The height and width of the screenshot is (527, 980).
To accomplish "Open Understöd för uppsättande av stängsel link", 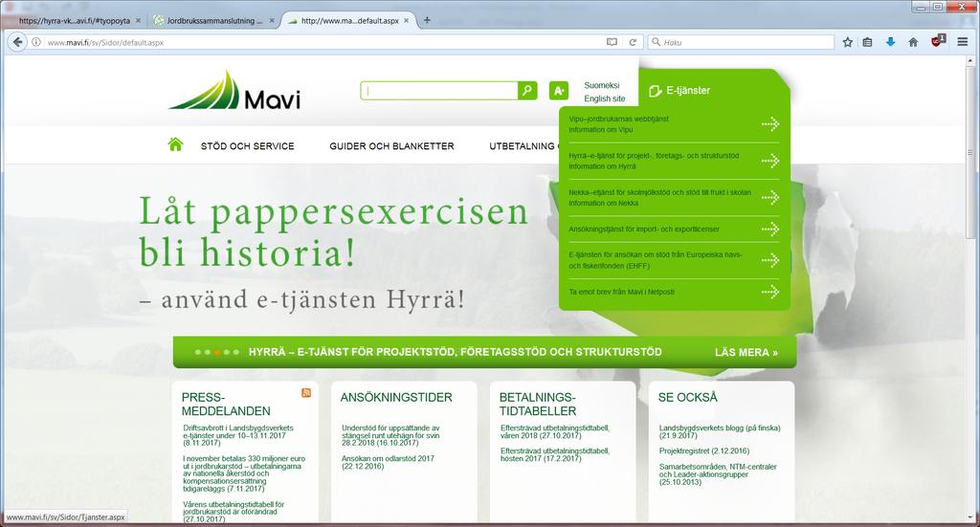I will pyautogui.click(x=390, y=435).
